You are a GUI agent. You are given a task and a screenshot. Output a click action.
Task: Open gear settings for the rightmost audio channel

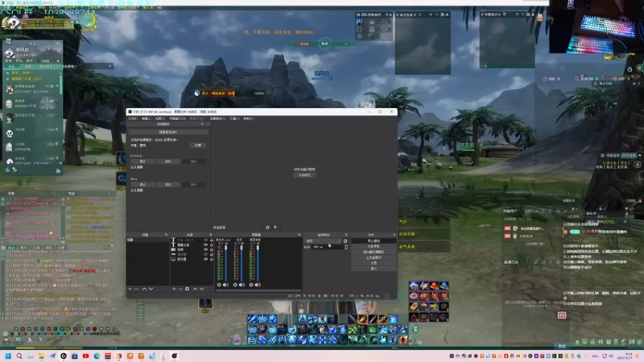click(x=251, y=285)
